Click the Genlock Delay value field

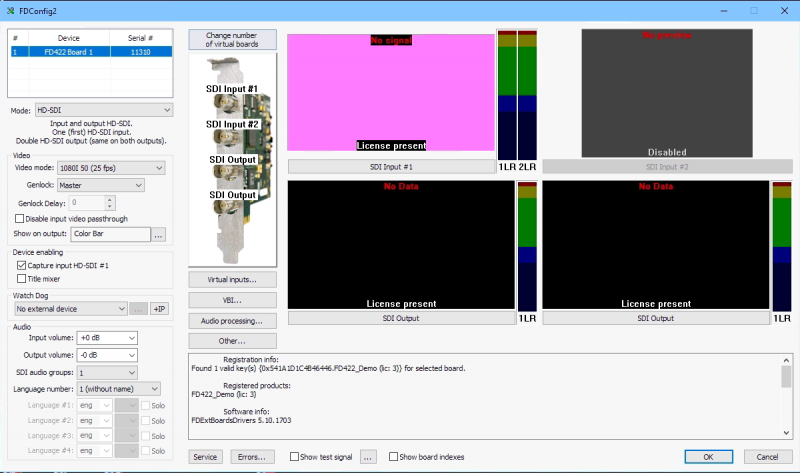tap(87, 203)
